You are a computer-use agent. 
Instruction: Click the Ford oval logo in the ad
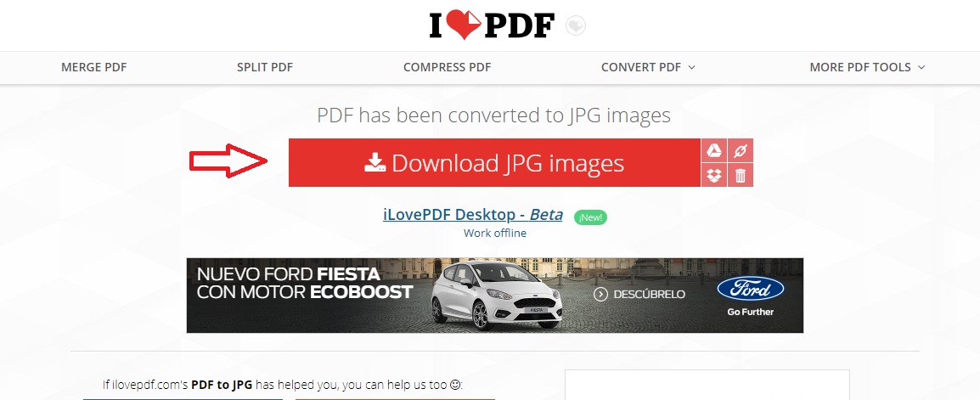point(750,290)
